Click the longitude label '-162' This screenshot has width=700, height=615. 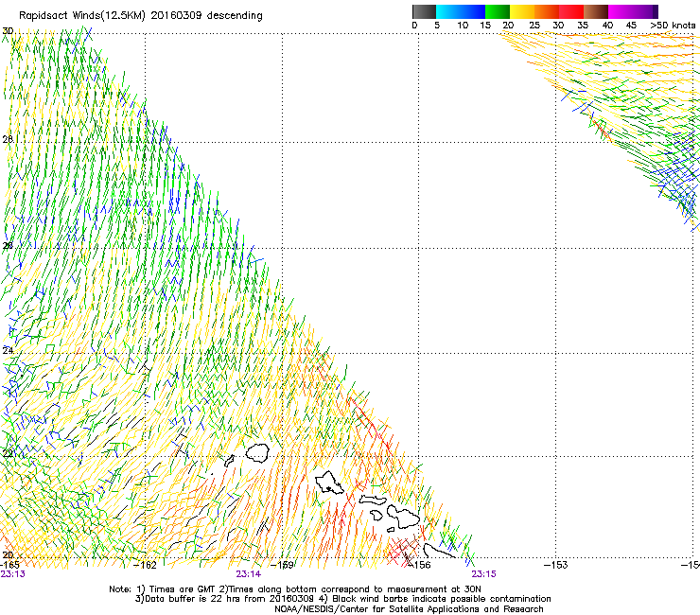146,565
